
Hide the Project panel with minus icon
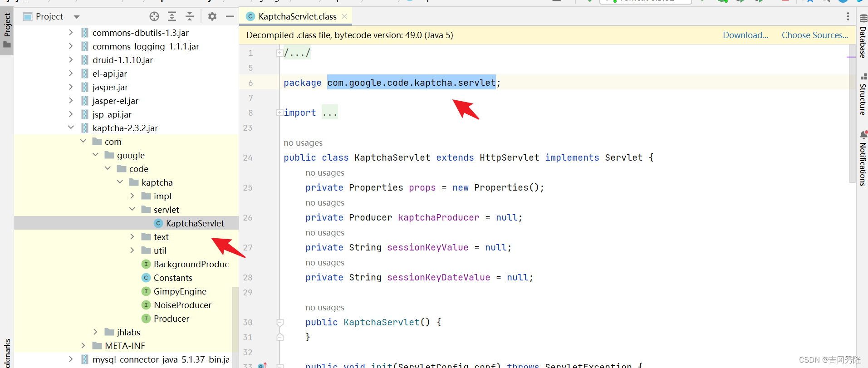pos(230,17)
